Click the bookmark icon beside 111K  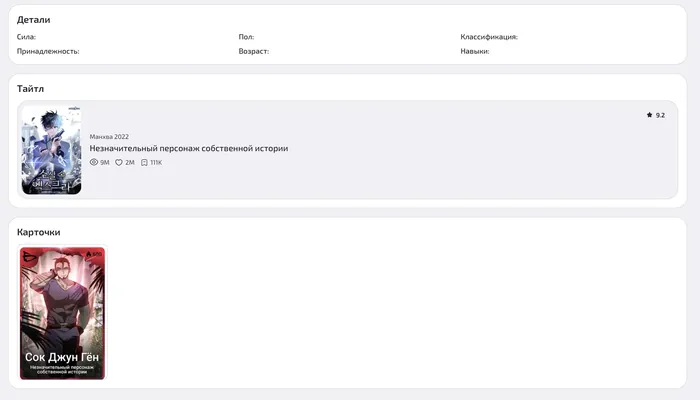tap(144, 162)
